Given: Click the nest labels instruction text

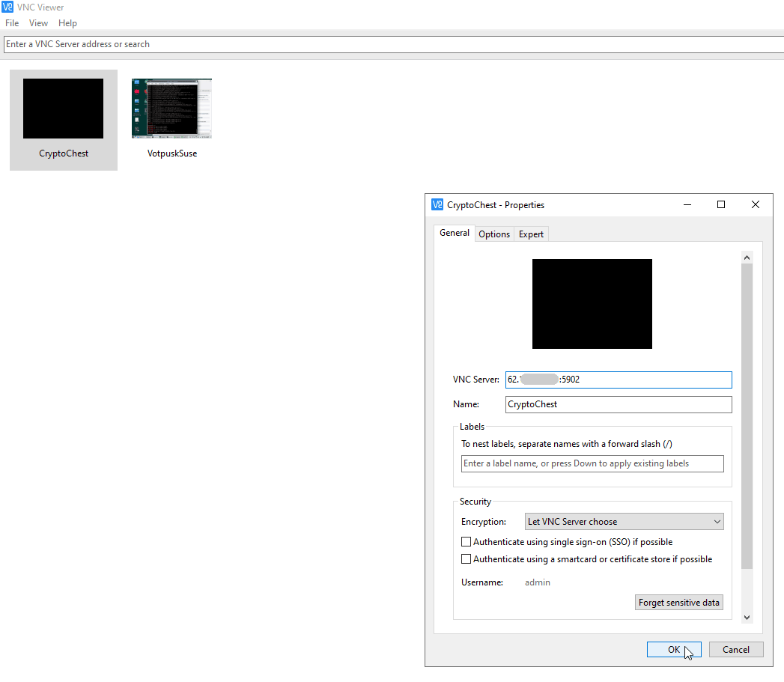Looking at the screenshot, I should (567, 444).
